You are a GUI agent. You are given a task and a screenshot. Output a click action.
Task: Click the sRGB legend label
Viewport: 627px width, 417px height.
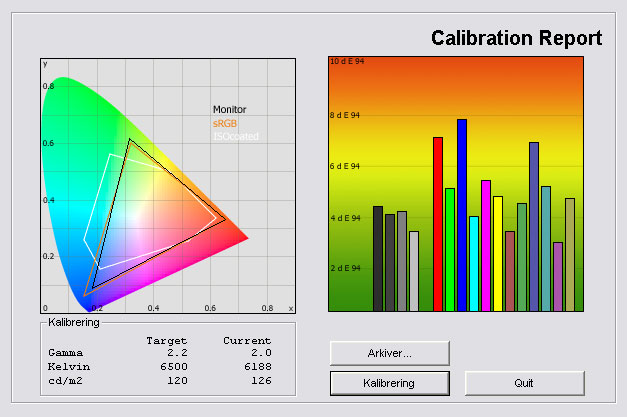click(225, 123)
